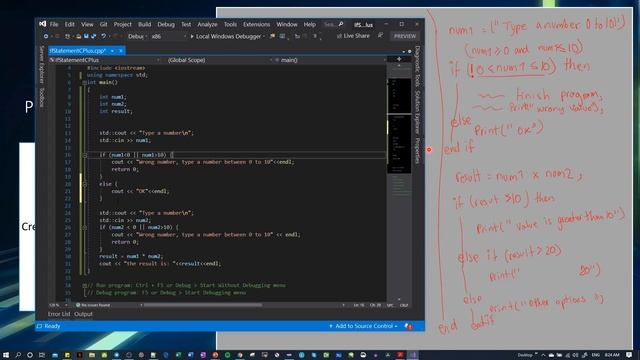Image resolution: width=640 pixels, height=360 pixels.
Task: Click the split editor plus button
Action: coord(399,60)
